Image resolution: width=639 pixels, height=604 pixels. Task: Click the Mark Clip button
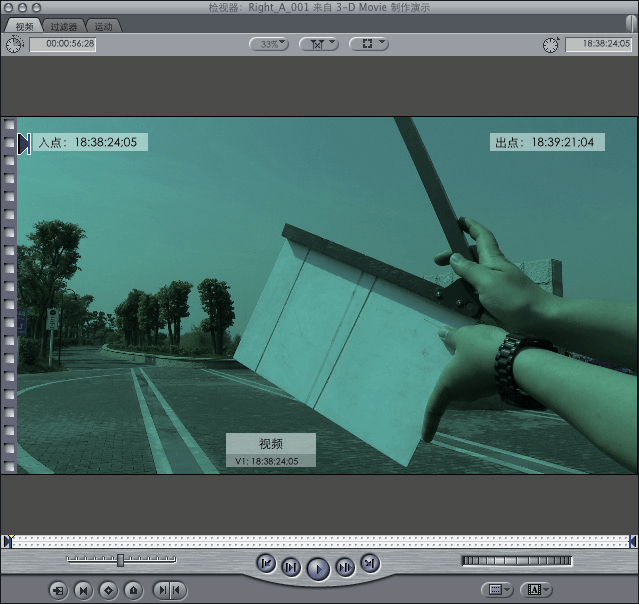tap(84, 590)
